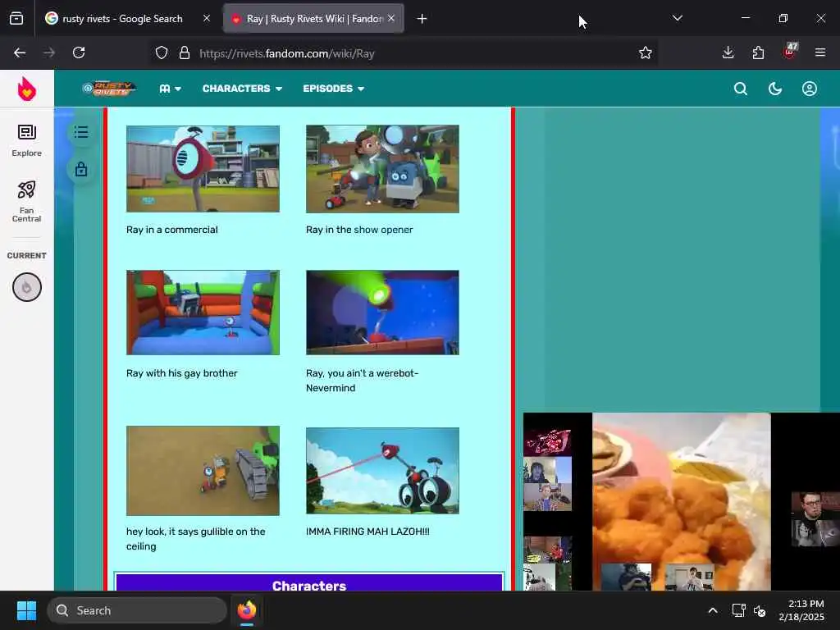
Task: Open a new browser tab
Action: (422, 19)
